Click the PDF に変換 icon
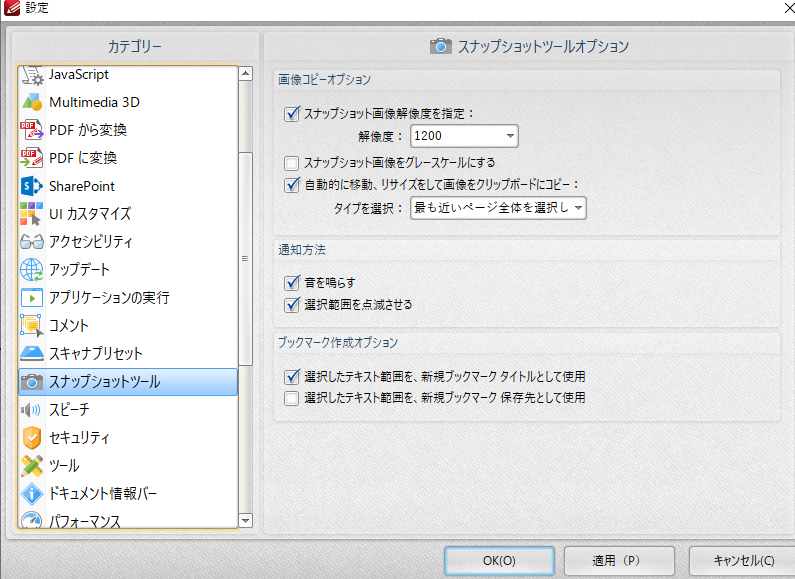Image resolution: width=795 pixels, height=579 pixels. pyautogui.click(x=32, y=158)
